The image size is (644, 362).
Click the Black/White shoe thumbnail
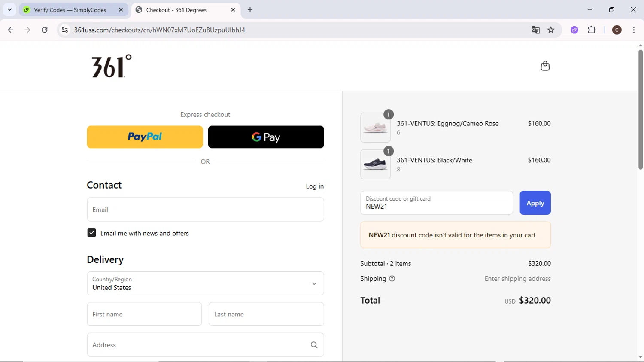tap(375, 164)
